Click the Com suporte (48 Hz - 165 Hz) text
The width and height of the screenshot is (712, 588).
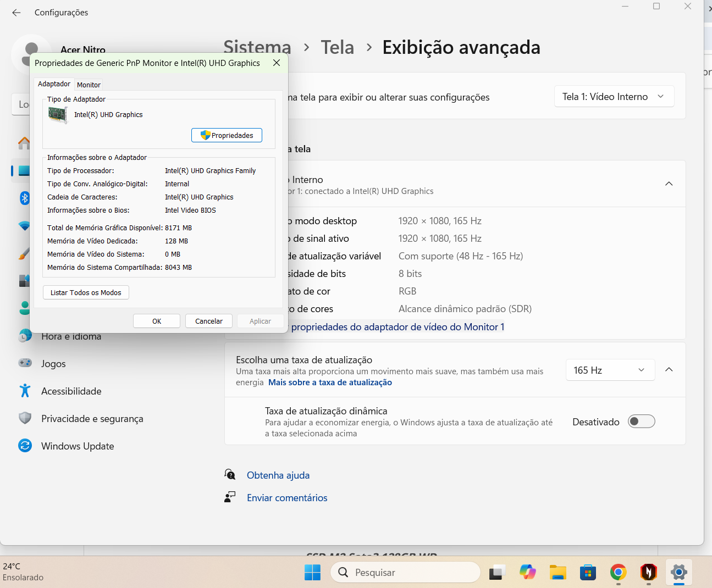(461, 256)
